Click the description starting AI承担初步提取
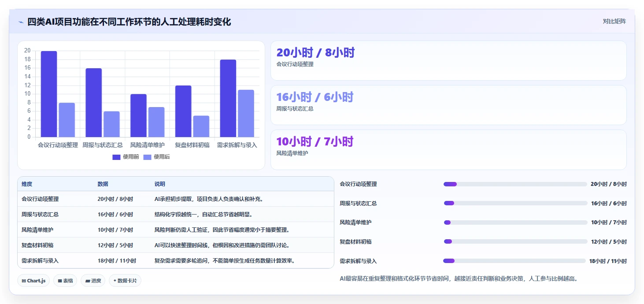 (209, 199)
